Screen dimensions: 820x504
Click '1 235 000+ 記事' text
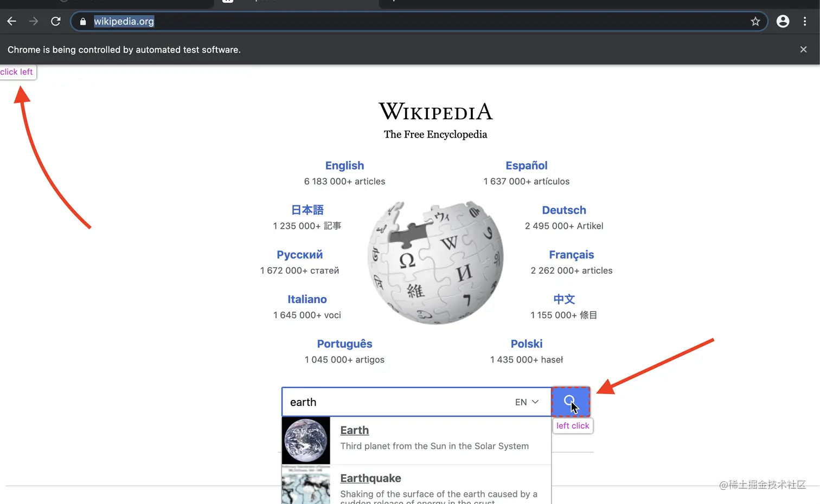pyautogui.click(x=307, y=226)
